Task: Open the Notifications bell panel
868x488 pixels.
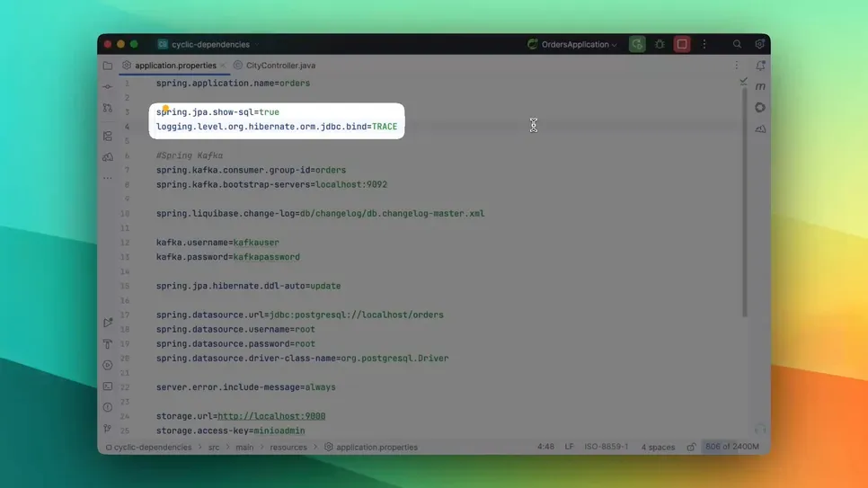Action: (x=760, y=66)
